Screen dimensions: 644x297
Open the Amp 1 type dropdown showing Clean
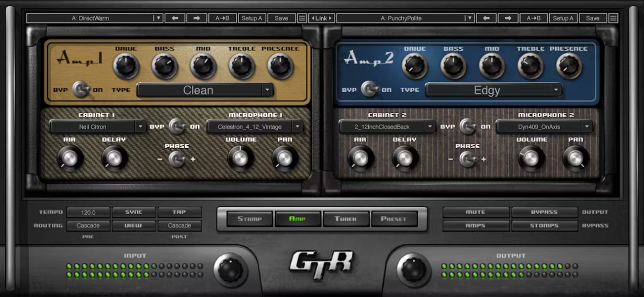(x=205, y=90)
